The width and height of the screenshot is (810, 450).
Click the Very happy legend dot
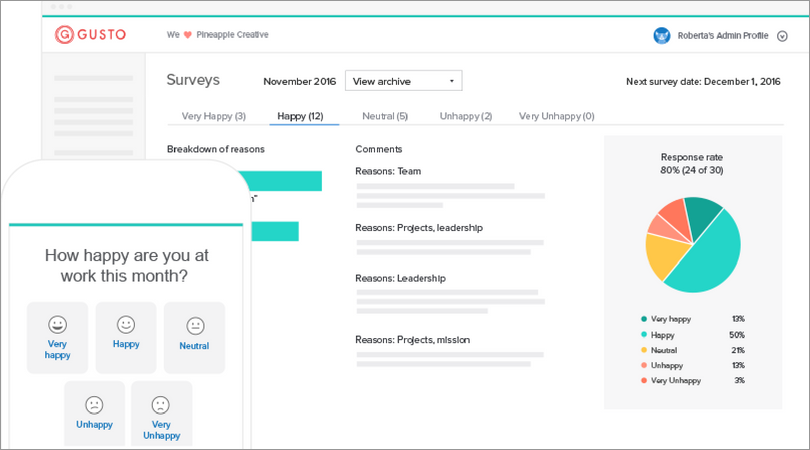coord(644,319)
